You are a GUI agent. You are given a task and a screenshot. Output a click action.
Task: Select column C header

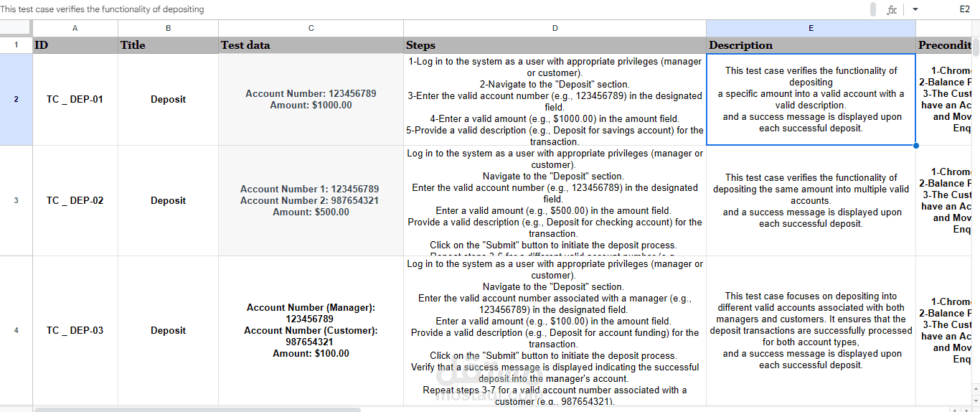point(311,28)
